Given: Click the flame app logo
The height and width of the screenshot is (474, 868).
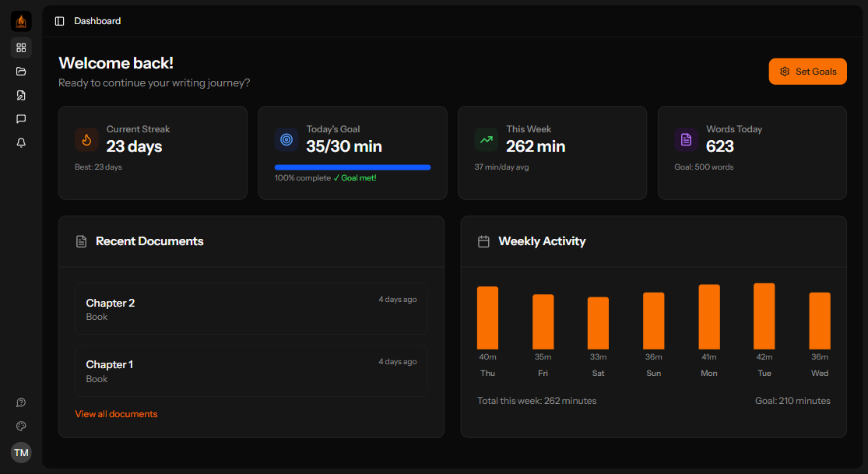Looking at the screenshot, I should coord(21,21).
